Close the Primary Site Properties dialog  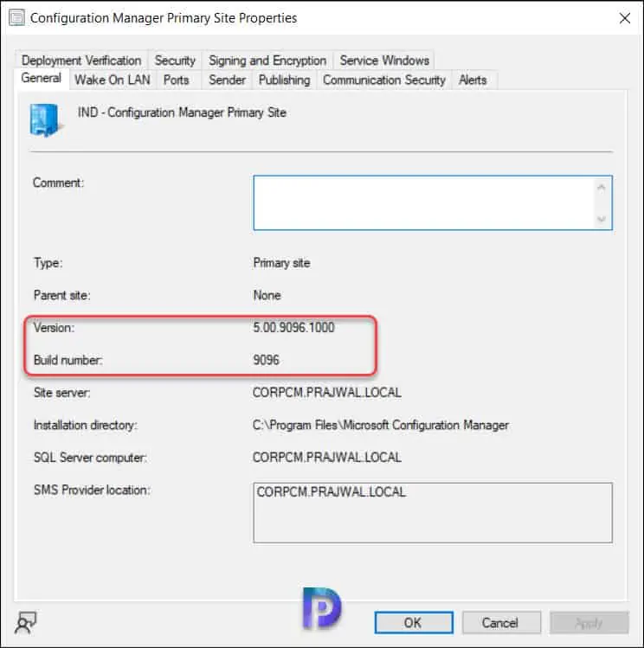(x=625, y=18)
